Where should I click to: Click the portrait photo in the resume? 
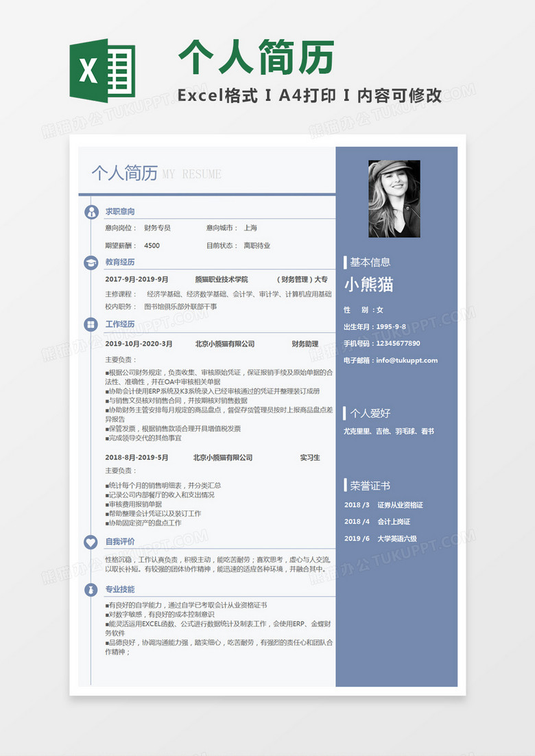pos(394,199)
